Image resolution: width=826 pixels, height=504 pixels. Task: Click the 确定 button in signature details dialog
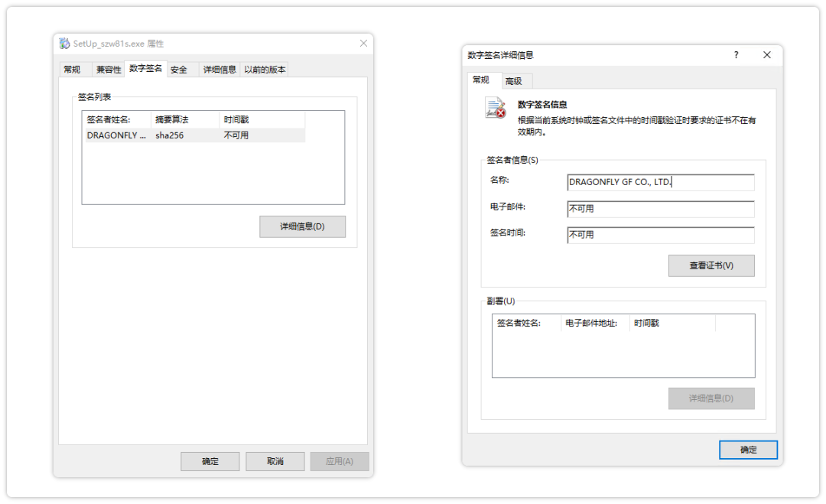(748, 450)
